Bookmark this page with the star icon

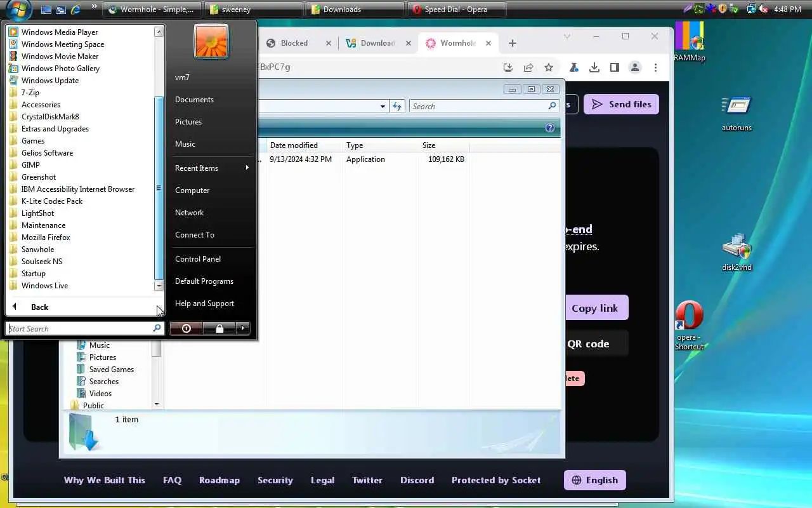point(549,67)
